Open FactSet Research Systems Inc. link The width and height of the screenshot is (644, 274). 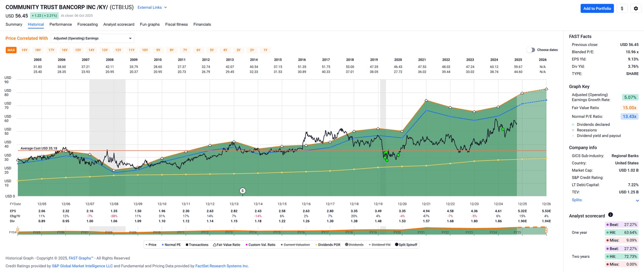(222, 266)
